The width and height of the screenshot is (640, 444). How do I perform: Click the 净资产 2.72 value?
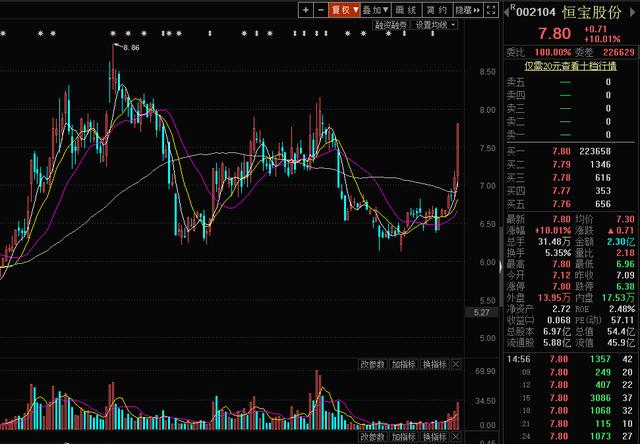562,309
